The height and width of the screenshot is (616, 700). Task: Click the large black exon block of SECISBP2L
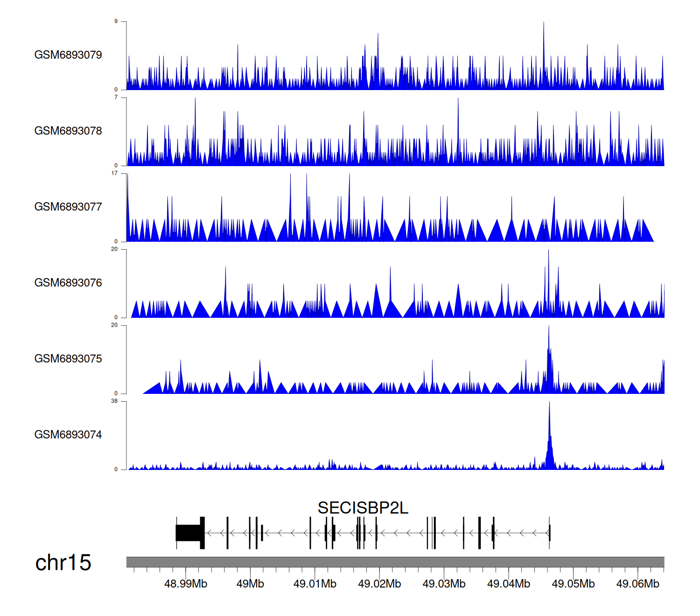tap(189, 533)
